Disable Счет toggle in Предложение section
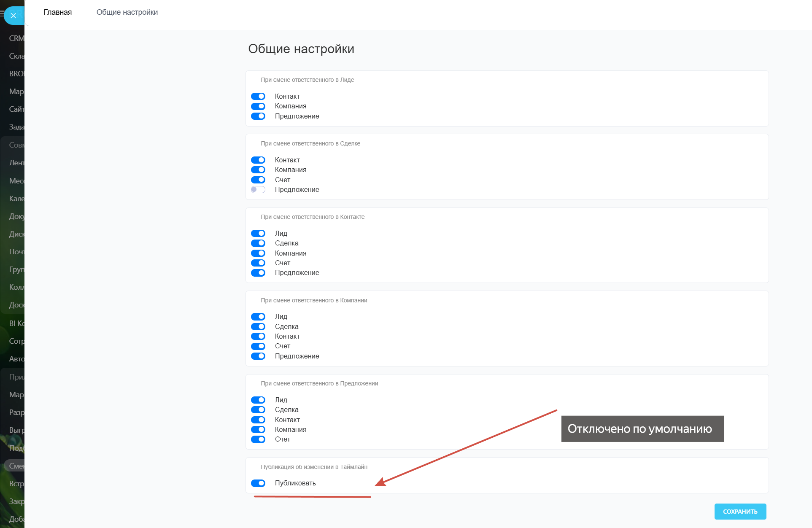This screenshot has height=528, width=812. [x=258, y=439]
